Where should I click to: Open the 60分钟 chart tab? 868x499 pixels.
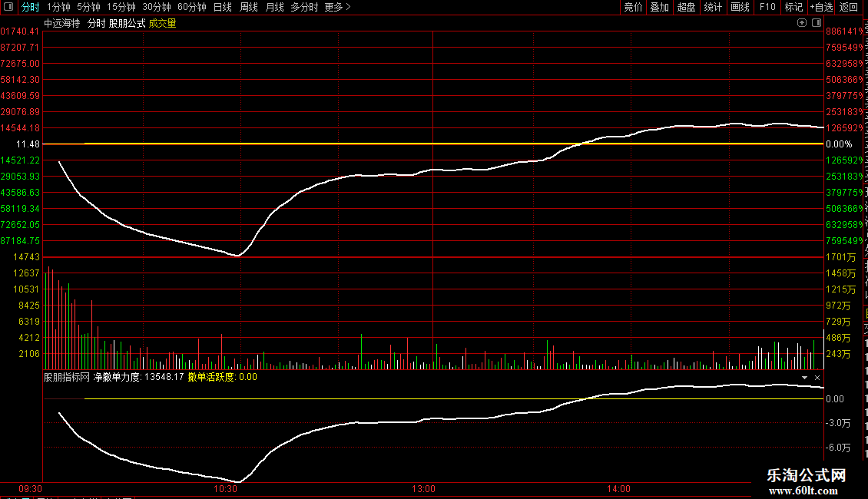coord(191,7)
